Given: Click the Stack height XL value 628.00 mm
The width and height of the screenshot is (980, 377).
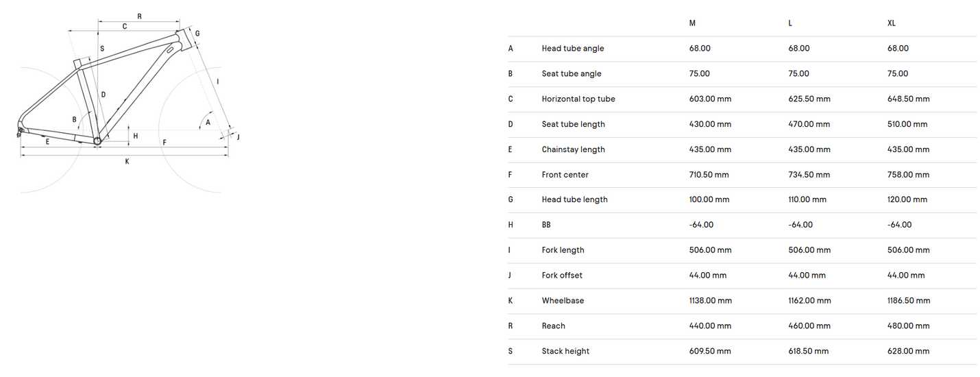Looking at the screenshot, I should pyautogui.click(x=909, y=352).
